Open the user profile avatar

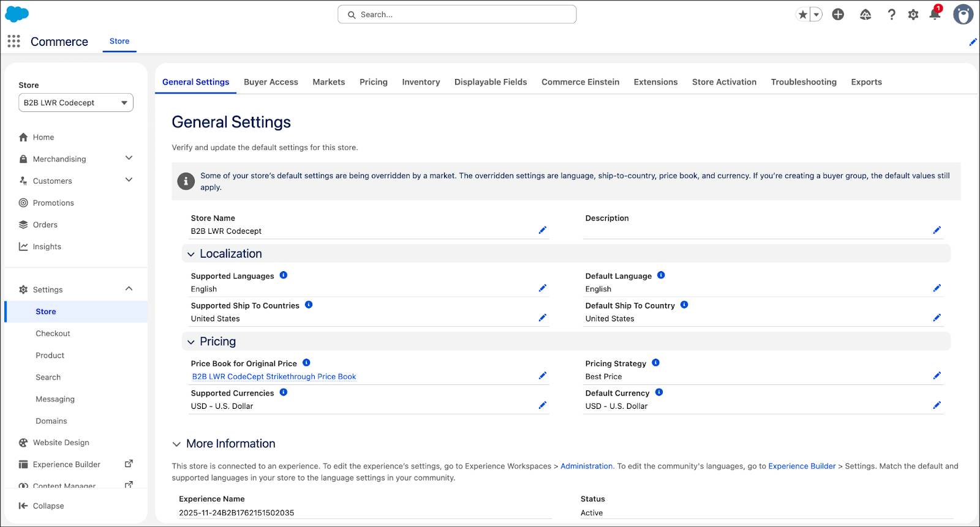click(963, 15)
